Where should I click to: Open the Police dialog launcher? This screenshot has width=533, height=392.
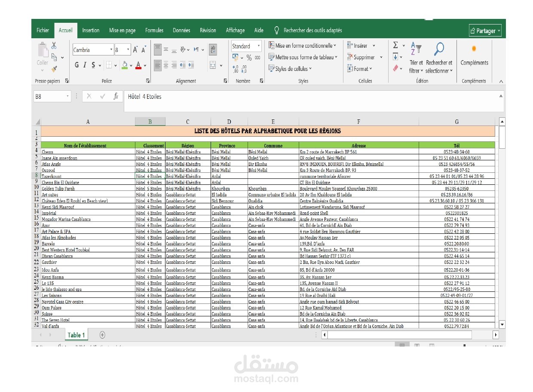coord(148,81)
